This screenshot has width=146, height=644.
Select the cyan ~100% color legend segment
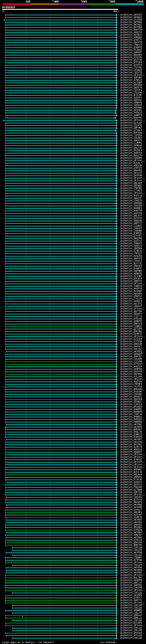[x=130, y=4]
